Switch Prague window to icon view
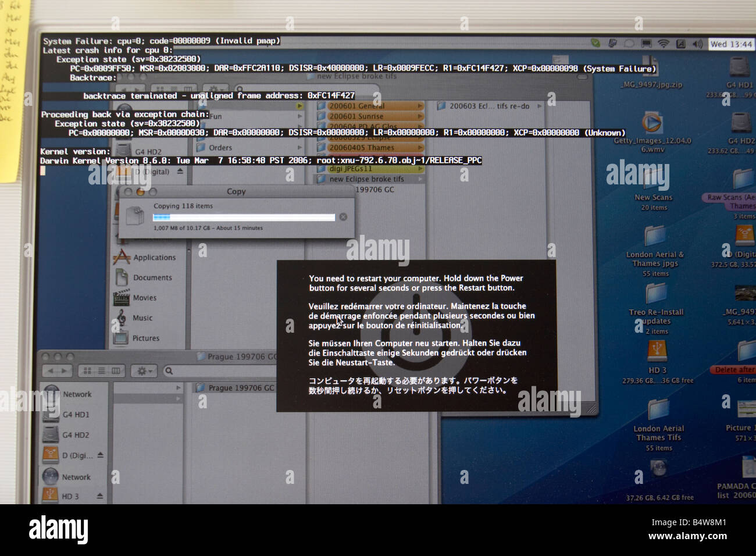This screenshot has width=756, height=556. tap(88, 370)
